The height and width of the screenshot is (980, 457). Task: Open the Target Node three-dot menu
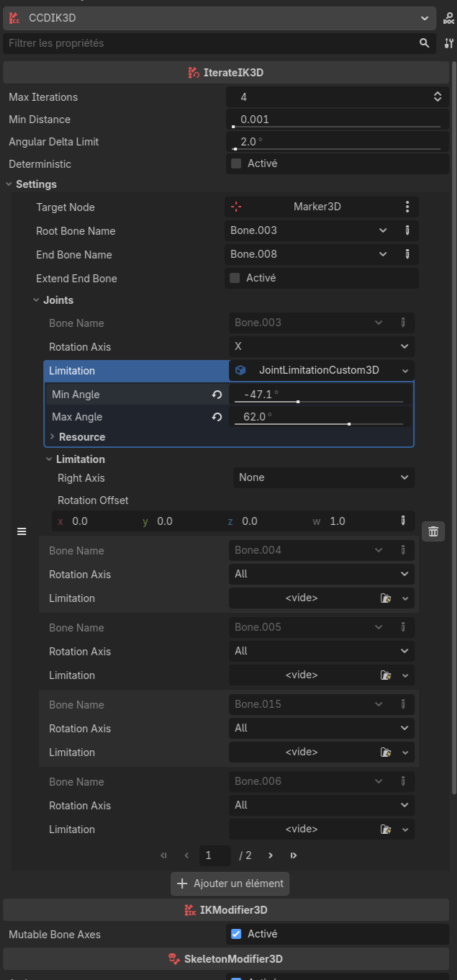[x=407, y=207]
